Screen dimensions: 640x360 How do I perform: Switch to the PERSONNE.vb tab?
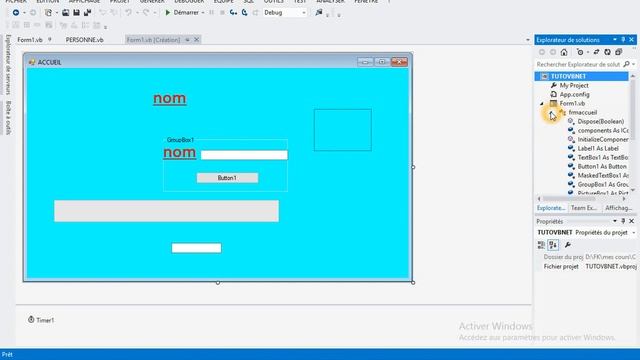(84, 40)
